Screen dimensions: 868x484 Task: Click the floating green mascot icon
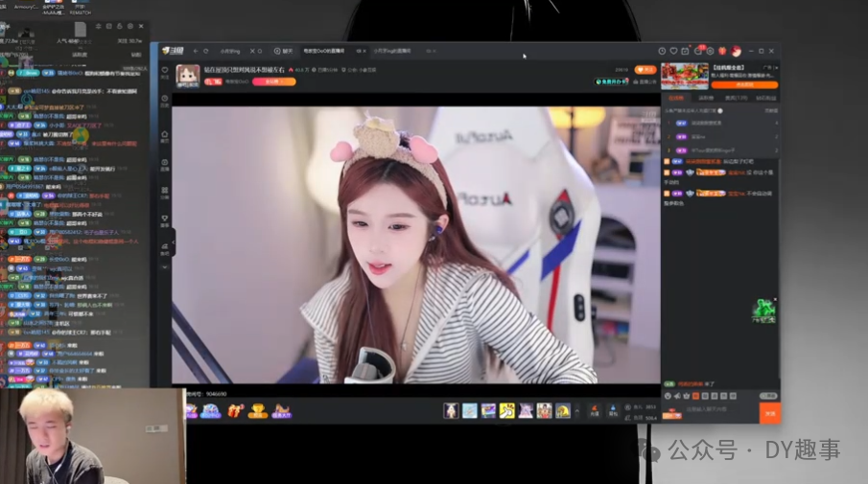pos(763,311)
